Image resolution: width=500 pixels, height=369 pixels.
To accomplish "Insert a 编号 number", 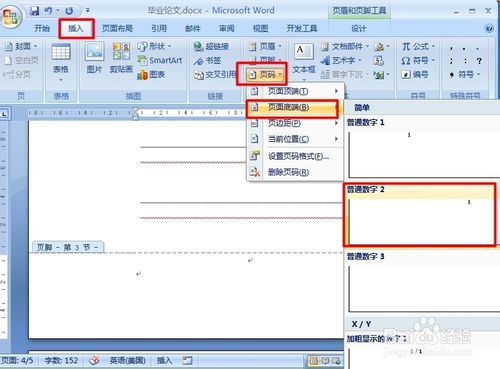I will click(x=415, y=74).
